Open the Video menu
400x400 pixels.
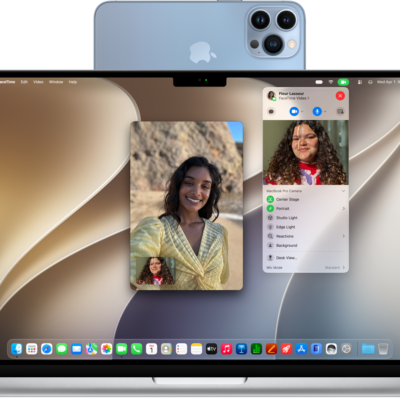click(38, 82)
